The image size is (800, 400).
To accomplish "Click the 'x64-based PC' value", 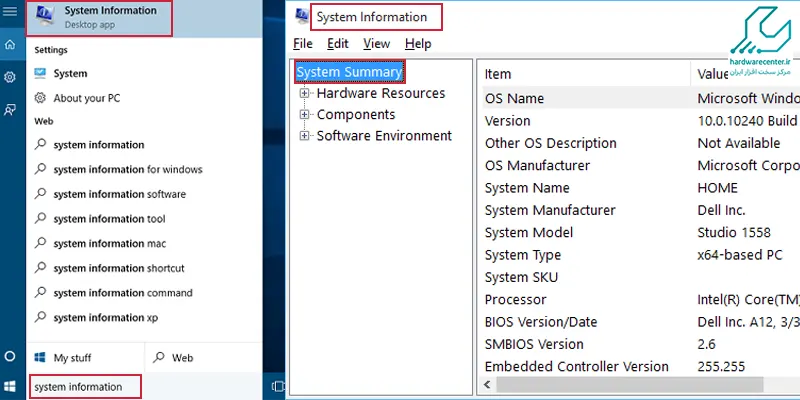I will click(739, 255).
